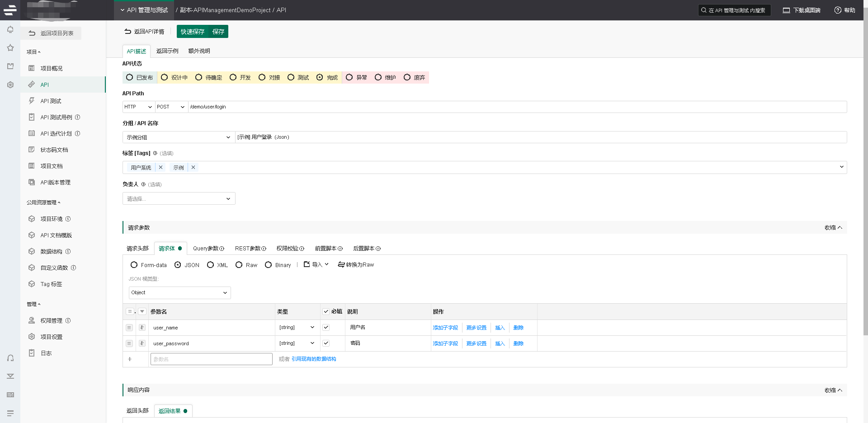
Task: Open API测试 from the sidebar
Action: point(50,101)
